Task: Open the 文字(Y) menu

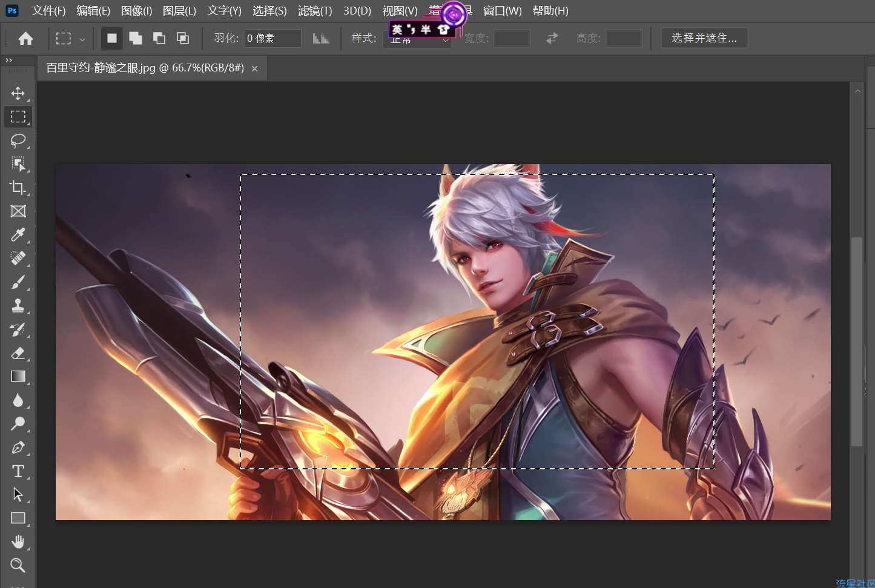Action: click(224, 11)
